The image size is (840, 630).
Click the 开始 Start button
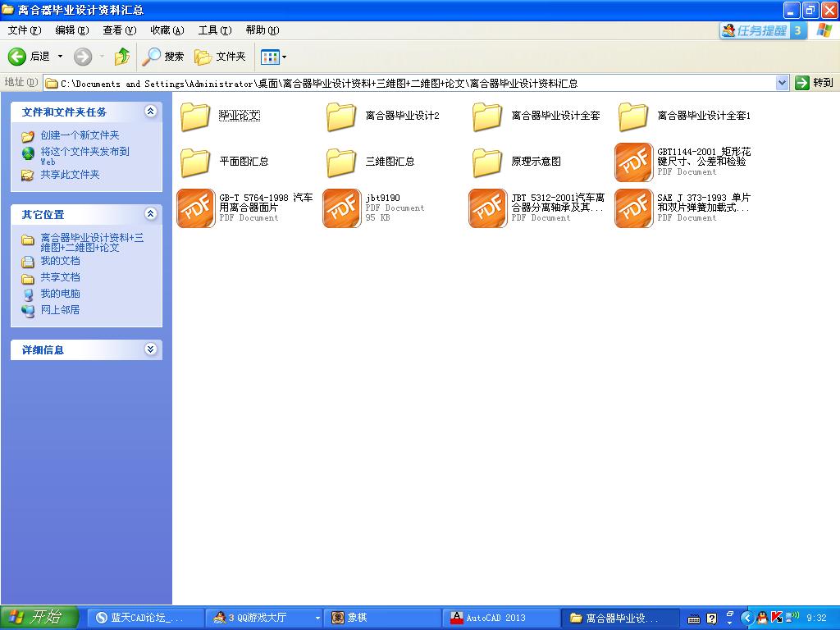point(39,618)
